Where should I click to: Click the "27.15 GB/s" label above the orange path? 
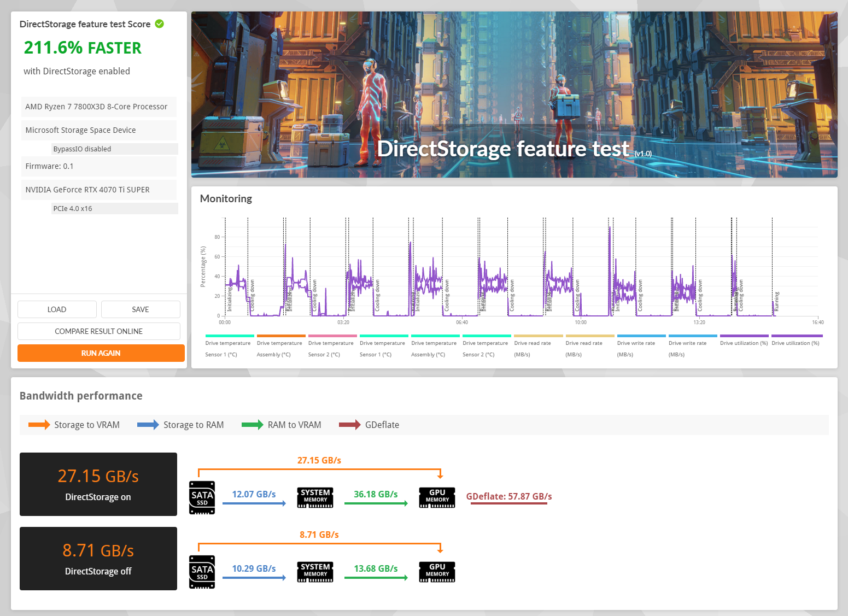pyautogui.click(x=319, y=460)
